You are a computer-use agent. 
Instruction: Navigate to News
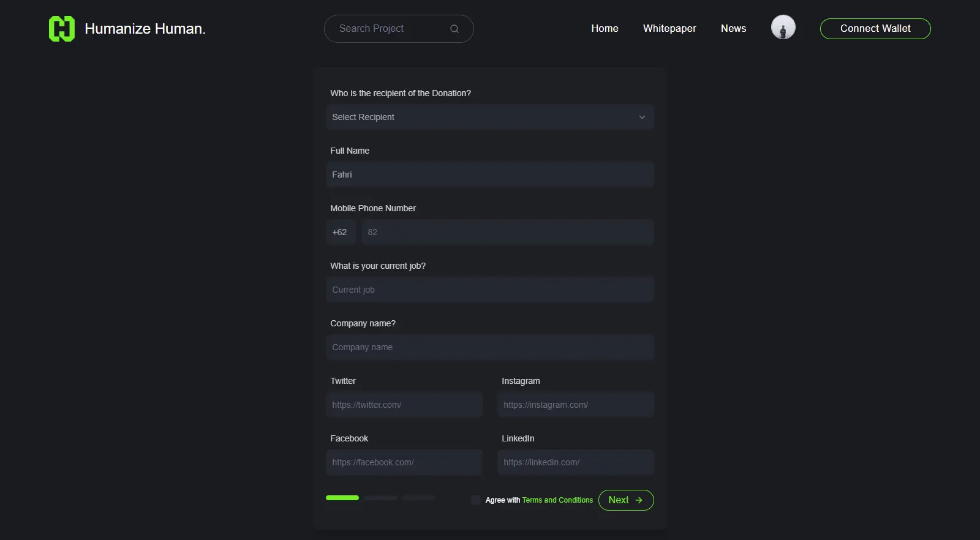733,28
